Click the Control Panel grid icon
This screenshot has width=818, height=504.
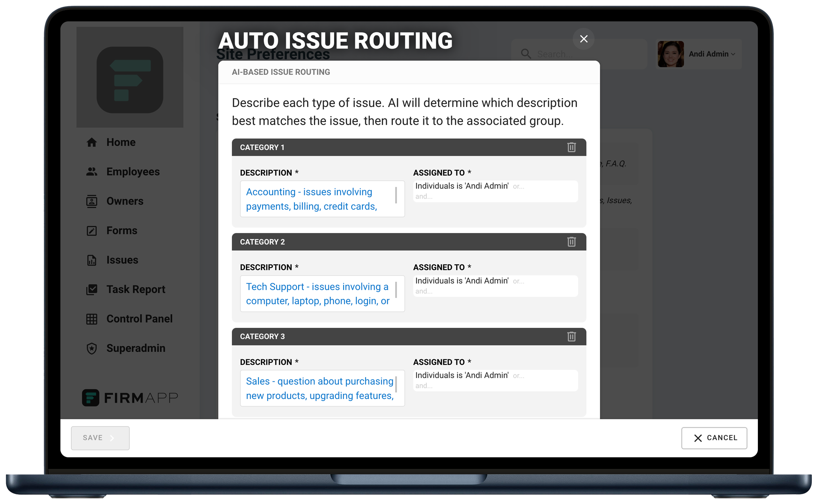tap(92, 319)
